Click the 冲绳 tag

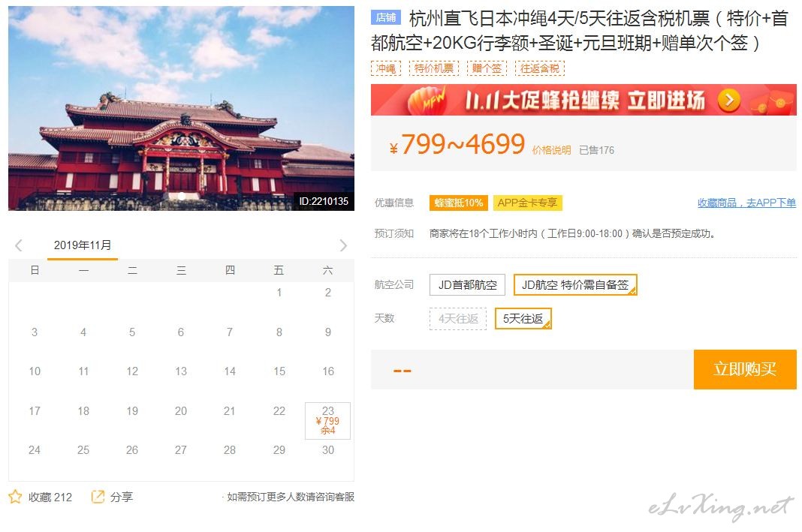click(386, 68)
